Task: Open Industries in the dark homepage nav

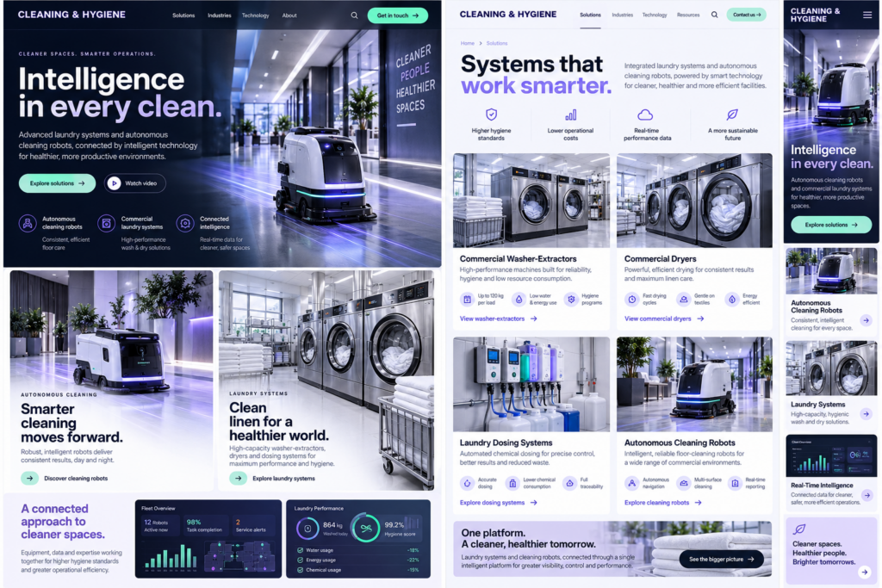Action: tap(219, 15)
